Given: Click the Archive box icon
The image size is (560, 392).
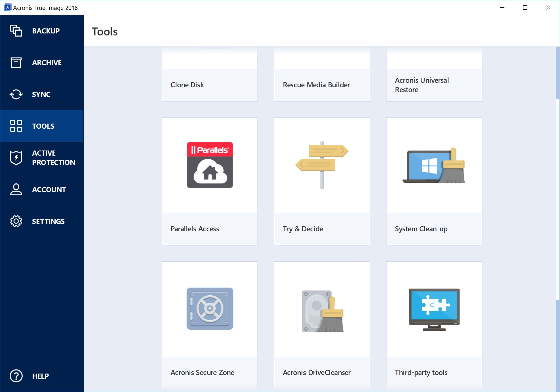Looking at the screenshot, I should tap(16, 62).
